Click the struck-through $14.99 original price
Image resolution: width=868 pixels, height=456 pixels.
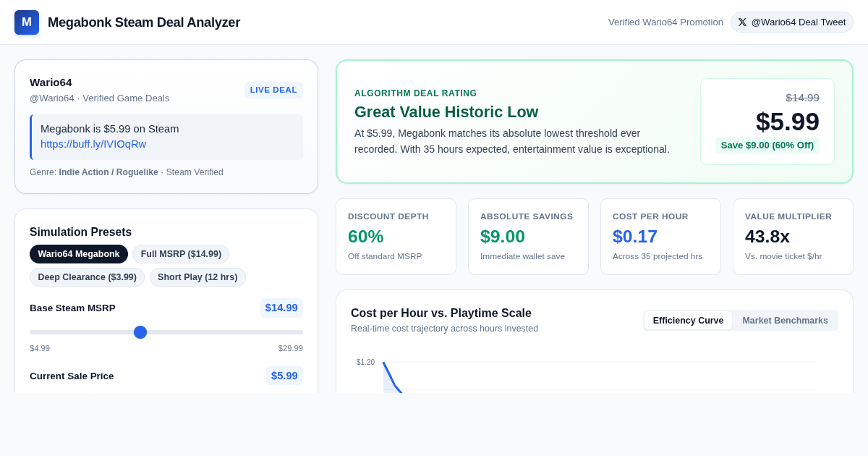click(x=802, y=98)
